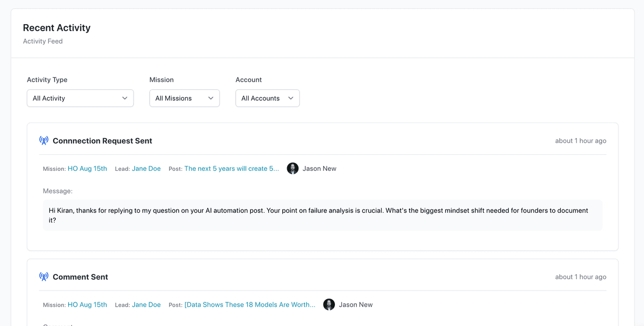Open the All Activity dropdown
644x326 pixels.
pos(80,98)
